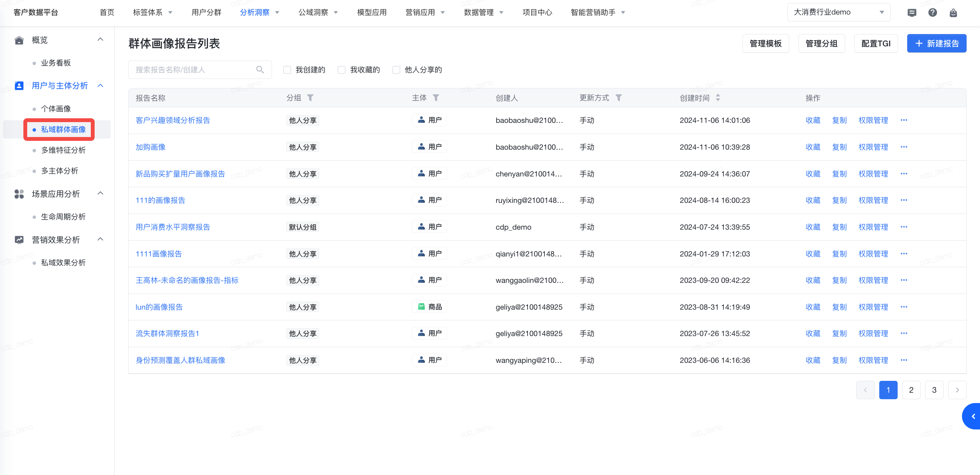The width and height of the screenshot is (980, 475).
Task: Open more actions for 客户兴趣领域分析报告
Action: pyautogui.click(x=904, y=120)
